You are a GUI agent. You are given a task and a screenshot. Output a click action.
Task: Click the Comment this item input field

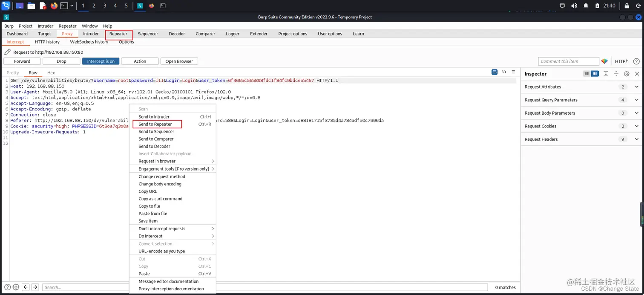point(569,61)
